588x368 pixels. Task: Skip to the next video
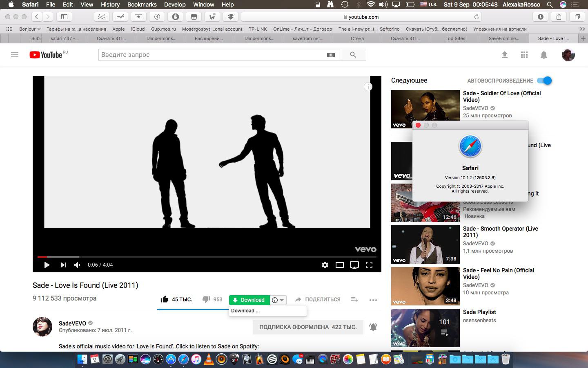(x=63, y=265)
